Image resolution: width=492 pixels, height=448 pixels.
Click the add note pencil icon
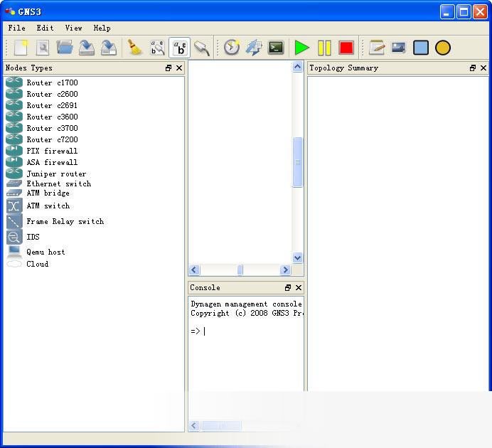(377, 48)
